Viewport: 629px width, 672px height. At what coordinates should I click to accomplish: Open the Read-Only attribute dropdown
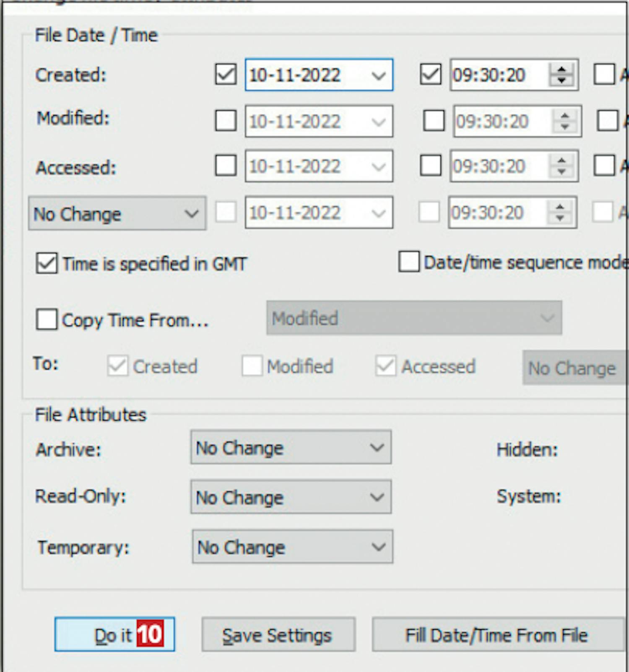tap(291, 497)
